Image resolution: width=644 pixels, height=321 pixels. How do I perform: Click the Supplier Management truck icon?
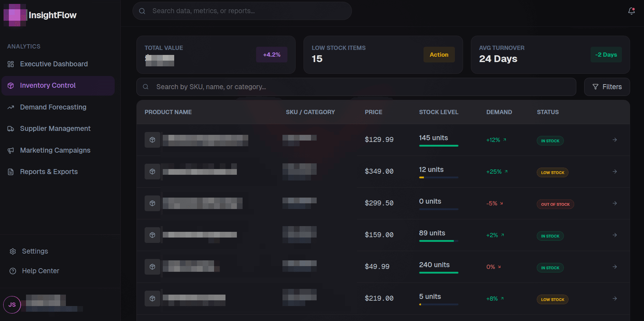click(x=11, y=128)
